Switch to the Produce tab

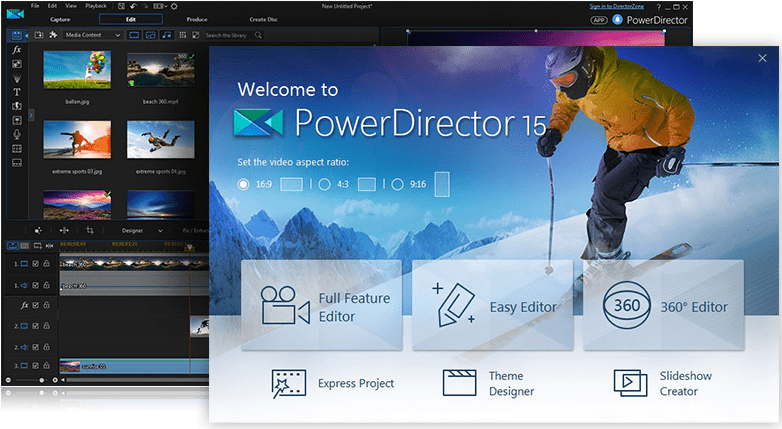tap(197, 19)
